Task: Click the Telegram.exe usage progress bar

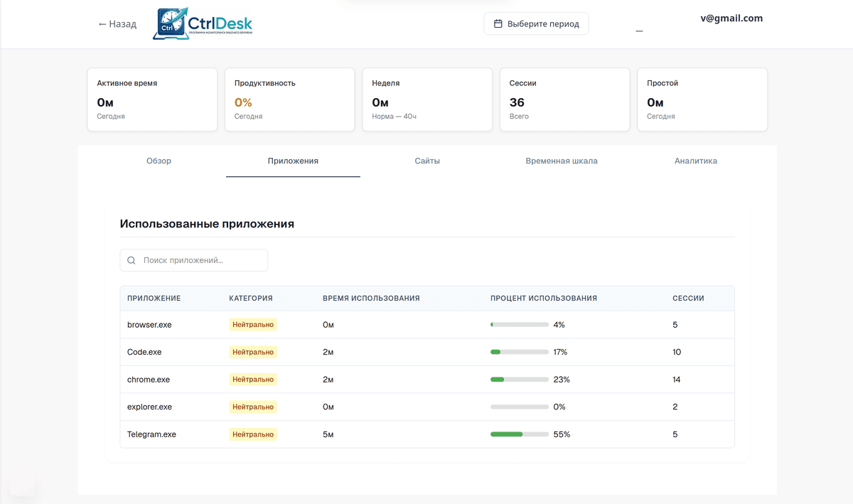Action: coord(519,434)
